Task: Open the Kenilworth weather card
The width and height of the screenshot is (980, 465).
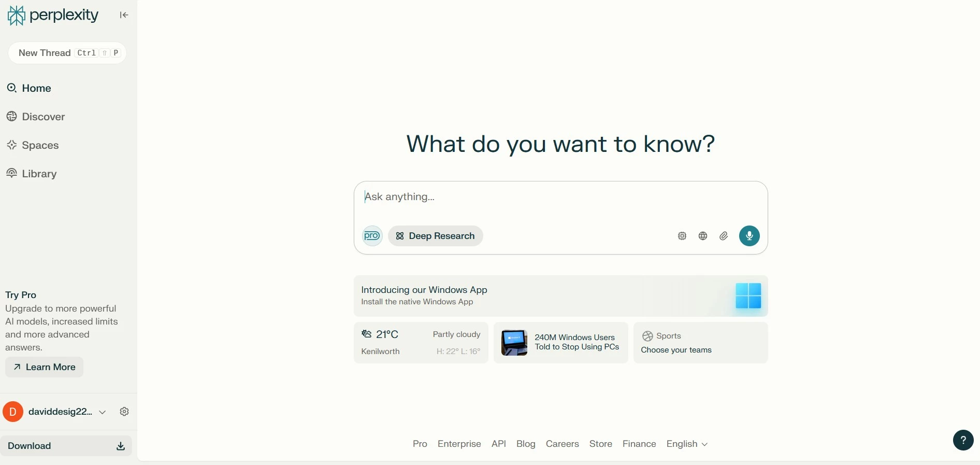Action: tap(421, 343)
